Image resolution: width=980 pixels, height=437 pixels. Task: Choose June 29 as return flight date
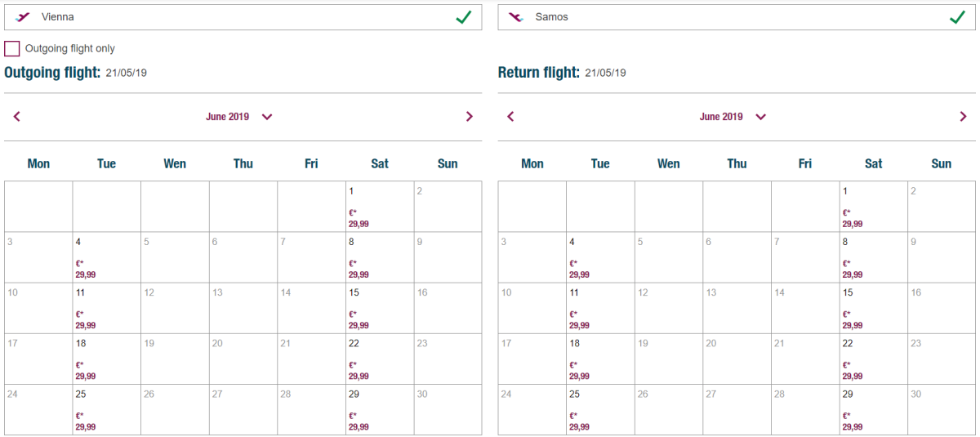[x=873, y=409]
